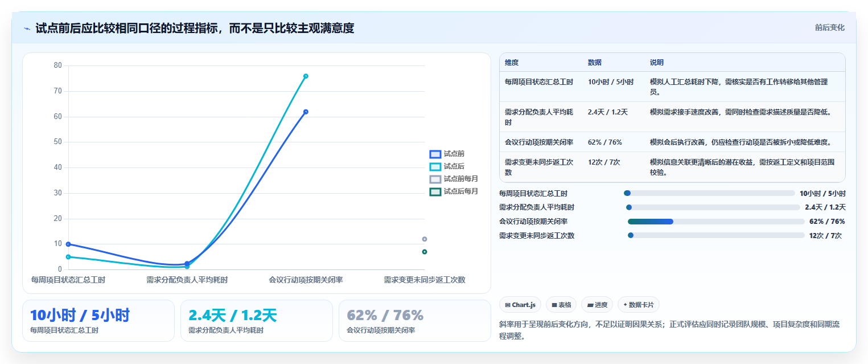This screenshot has width=868, height=364.
Task: Toggle the 试点前 legend series
Action: click(447, 154)
